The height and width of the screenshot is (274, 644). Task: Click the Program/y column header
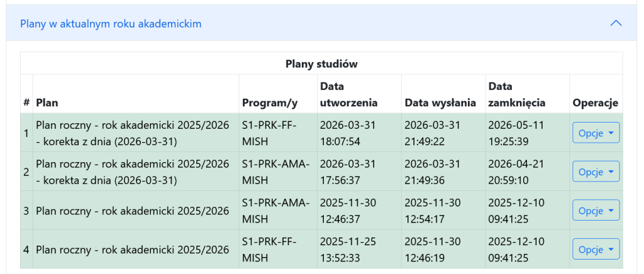270,102
